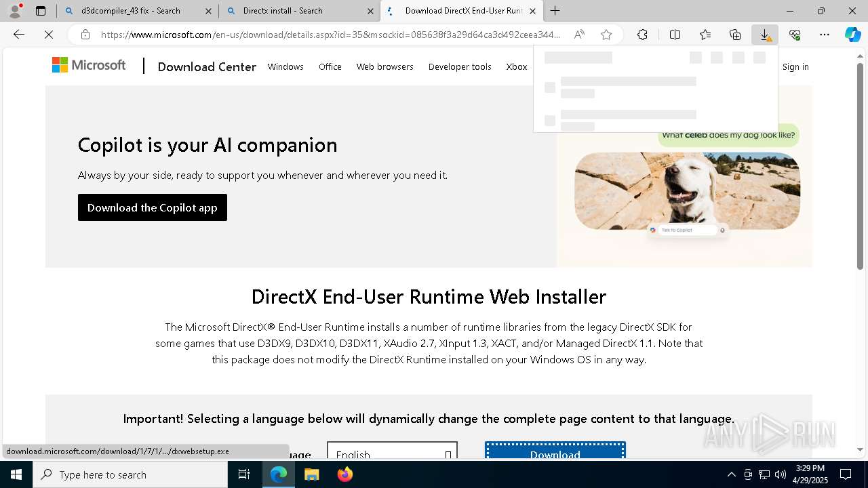Open network tray icon

point(764,474)
